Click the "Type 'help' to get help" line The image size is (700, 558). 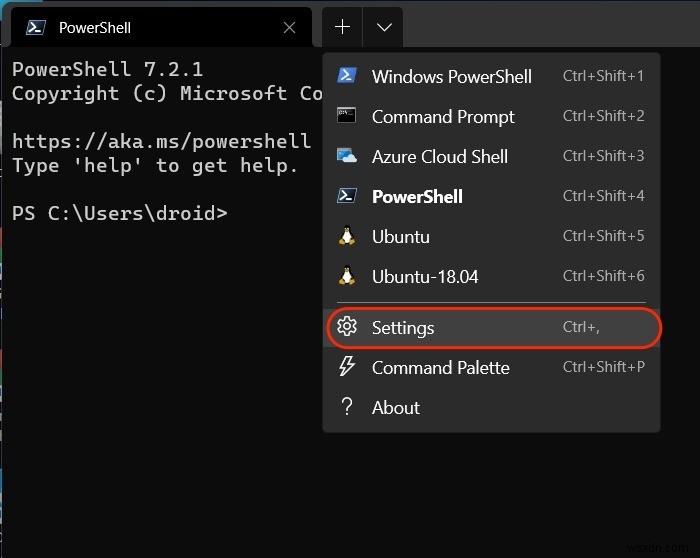[x=155, y=165]
